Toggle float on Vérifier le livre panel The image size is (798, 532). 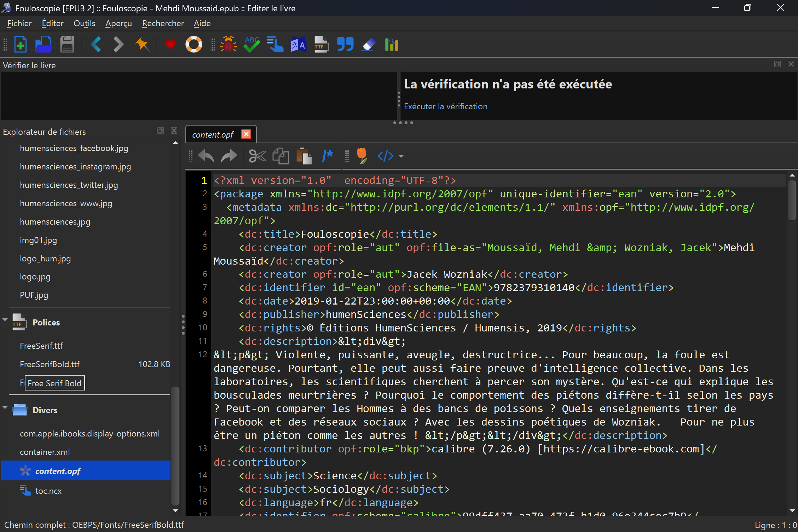click(777, 64)
